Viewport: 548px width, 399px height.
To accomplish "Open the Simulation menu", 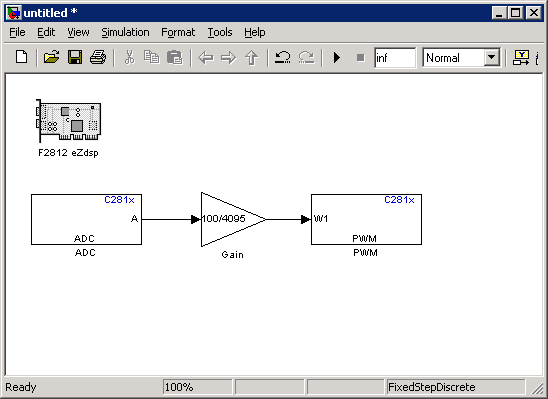I will 125,32.
